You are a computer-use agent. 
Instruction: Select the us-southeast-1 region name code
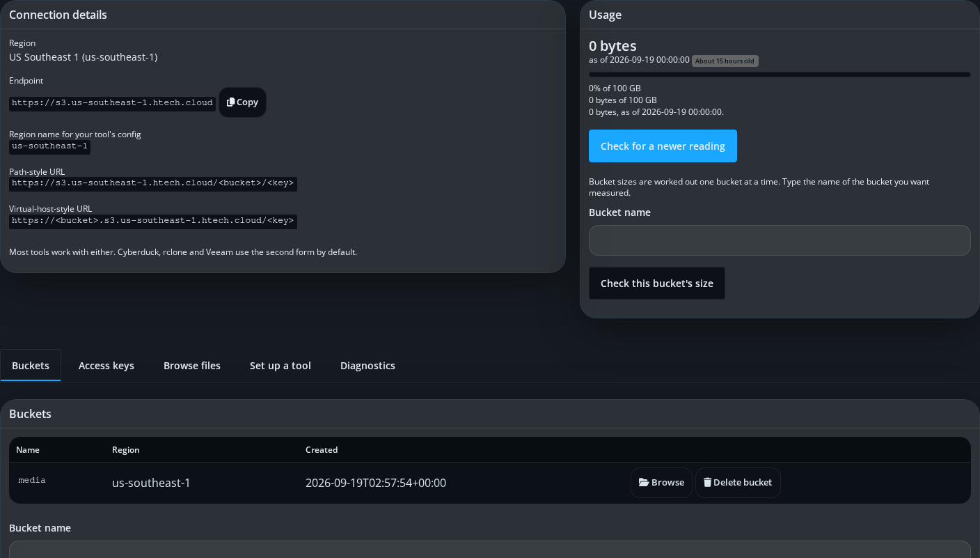(49, 146)
